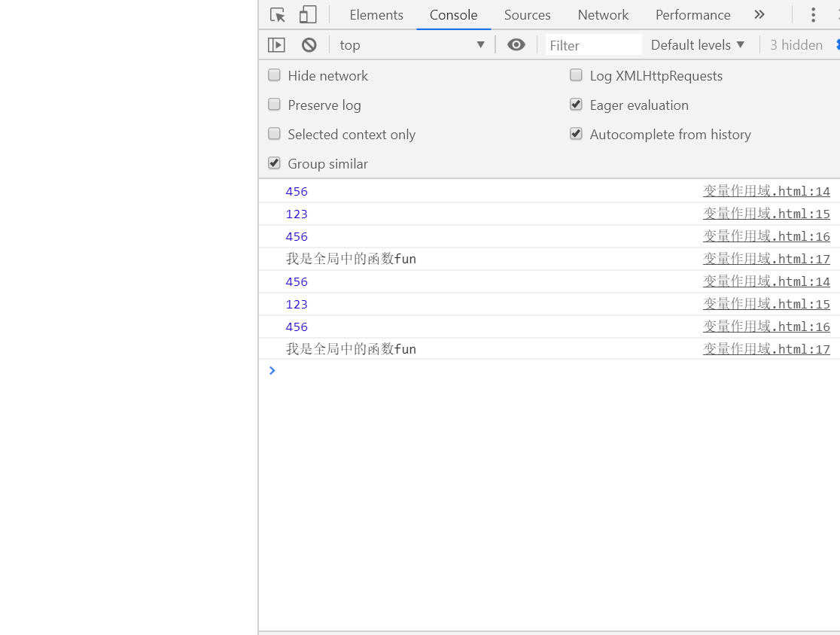
Task: Open first 变量作用域.html:17 source link
Action: point(766,259)
